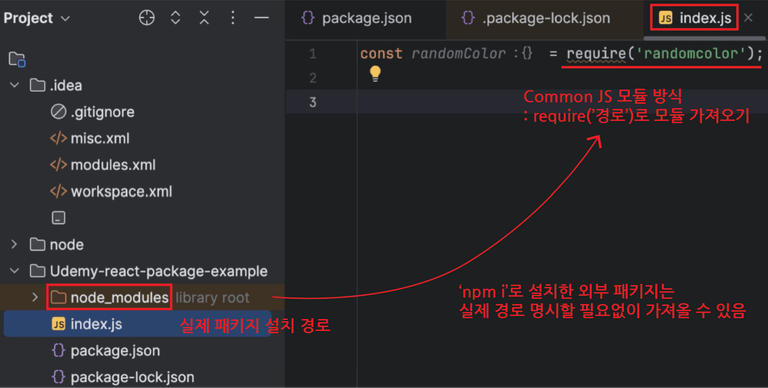
Task: Click the workspace.xml file type icon
Action: point(58,191)
